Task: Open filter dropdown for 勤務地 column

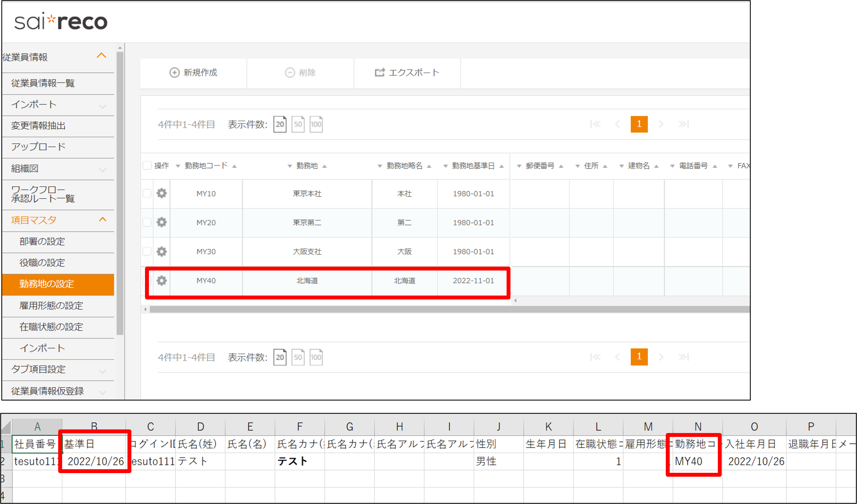Action: click(289, 166)
